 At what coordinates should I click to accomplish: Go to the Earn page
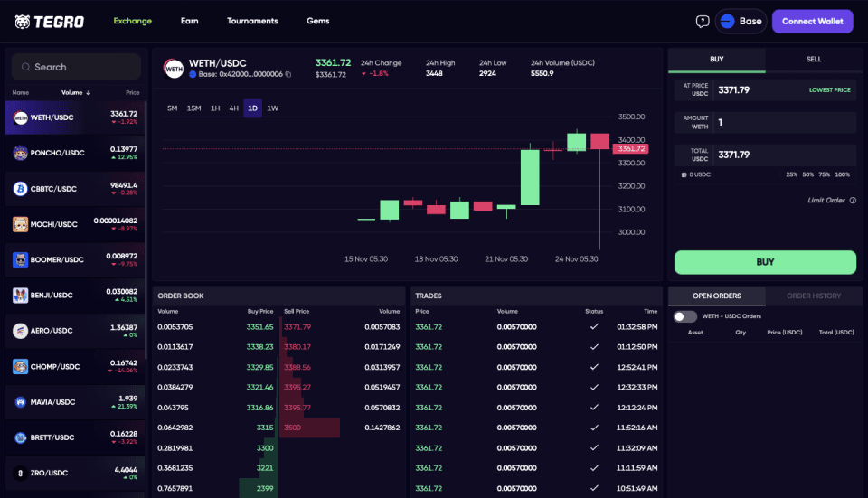click(x=189, y=21)
